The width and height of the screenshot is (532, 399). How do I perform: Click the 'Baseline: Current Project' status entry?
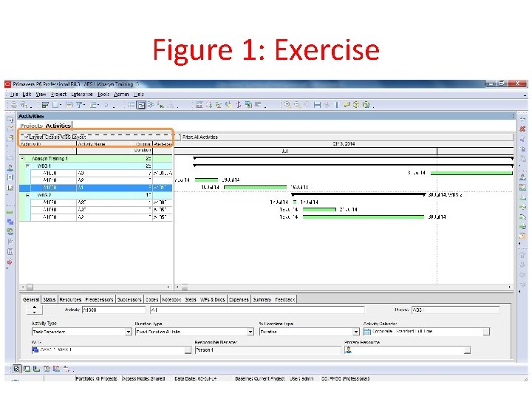click(259, 378)
